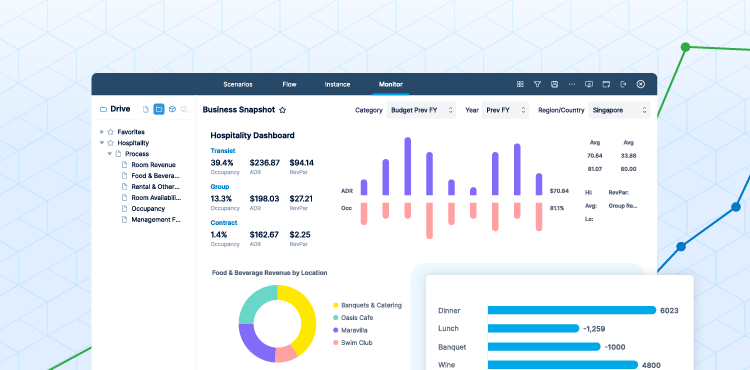Expand the Favorites tree node arrow

[101, 132]
